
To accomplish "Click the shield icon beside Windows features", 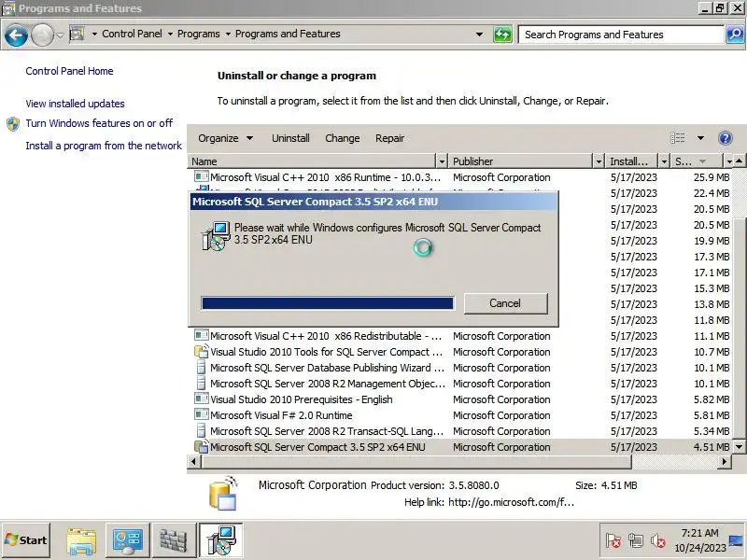I will (13, 124).
